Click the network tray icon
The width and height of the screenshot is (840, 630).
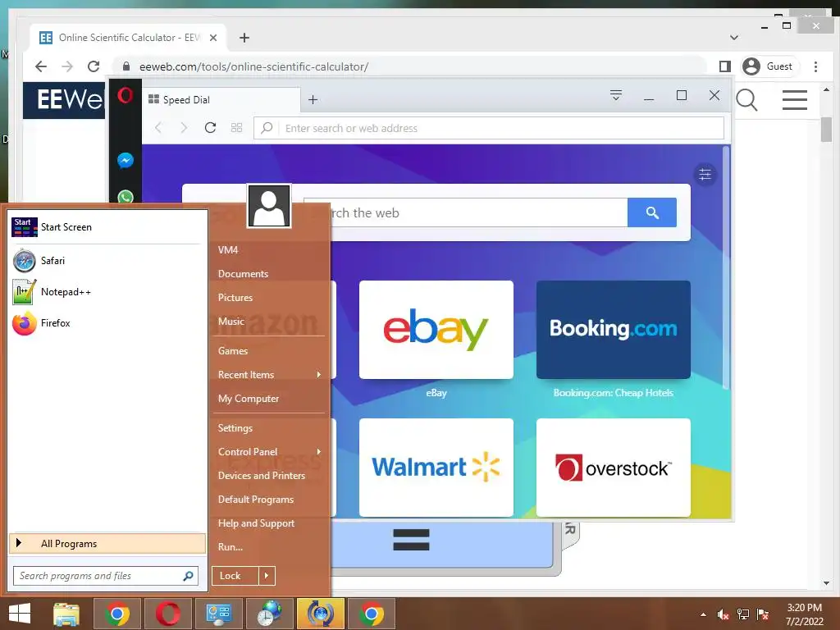click(743, 614)
